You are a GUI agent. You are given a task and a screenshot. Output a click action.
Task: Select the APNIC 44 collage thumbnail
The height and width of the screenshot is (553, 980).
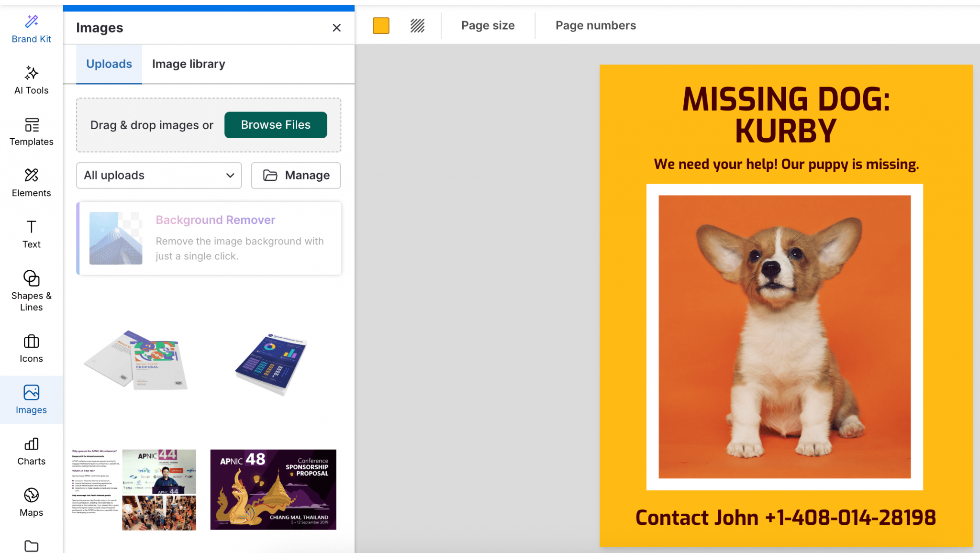coord(134,489)
